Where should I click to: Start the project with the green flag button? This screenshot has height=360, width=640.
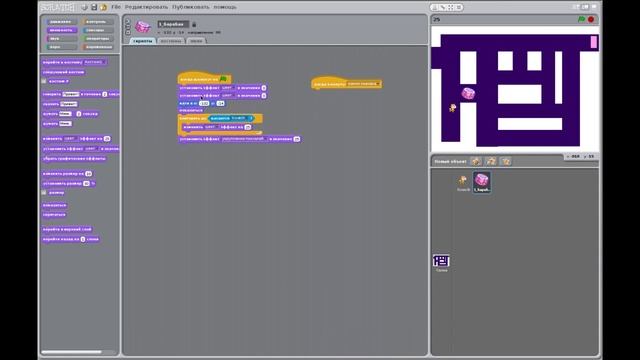click(581, 19)
